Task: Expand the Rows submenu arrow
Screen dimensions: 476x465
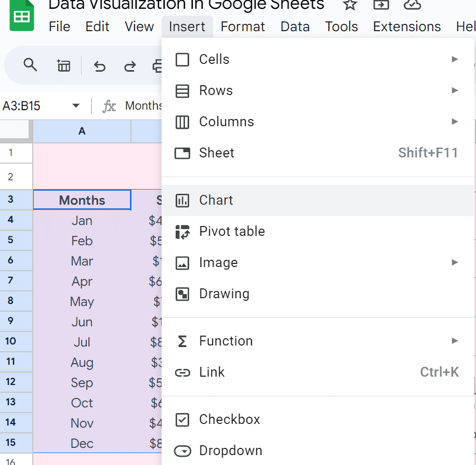Action: click(x=455, y=90)
